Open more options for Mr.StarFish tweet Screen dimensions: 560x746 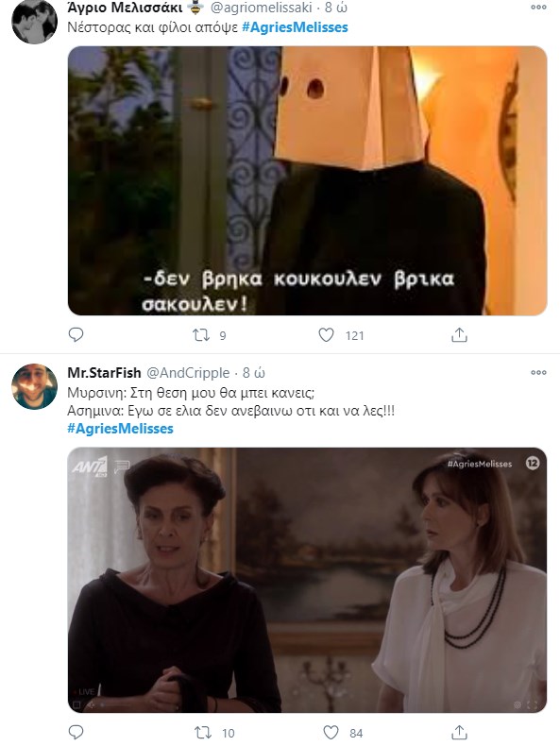538,372
